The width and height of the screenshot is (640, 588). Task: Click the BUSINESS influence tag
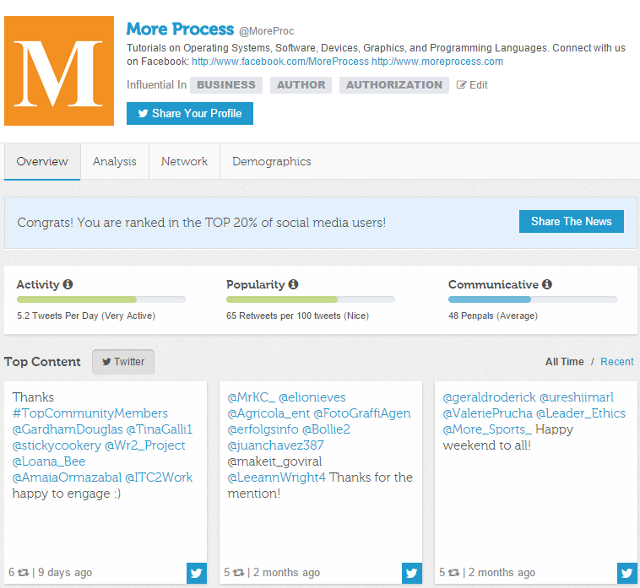coord(226,85)
